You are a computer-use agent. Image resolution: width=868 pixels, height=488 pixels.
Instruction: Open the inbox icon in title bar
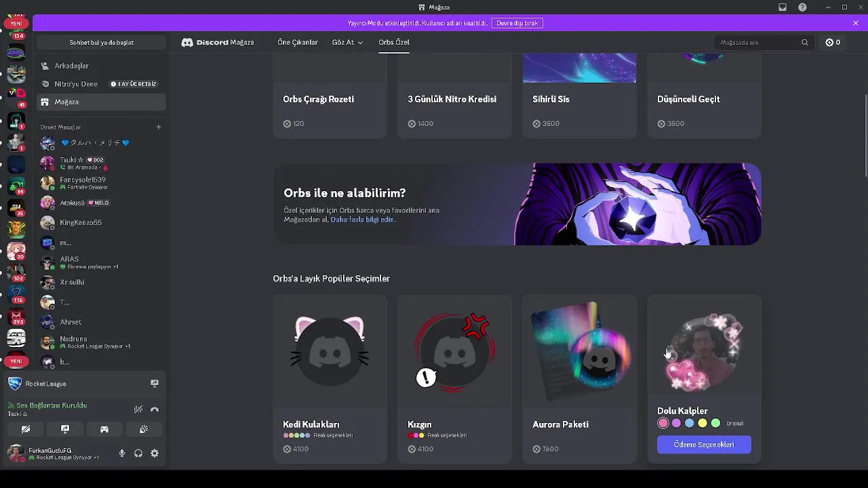[782, 7]
